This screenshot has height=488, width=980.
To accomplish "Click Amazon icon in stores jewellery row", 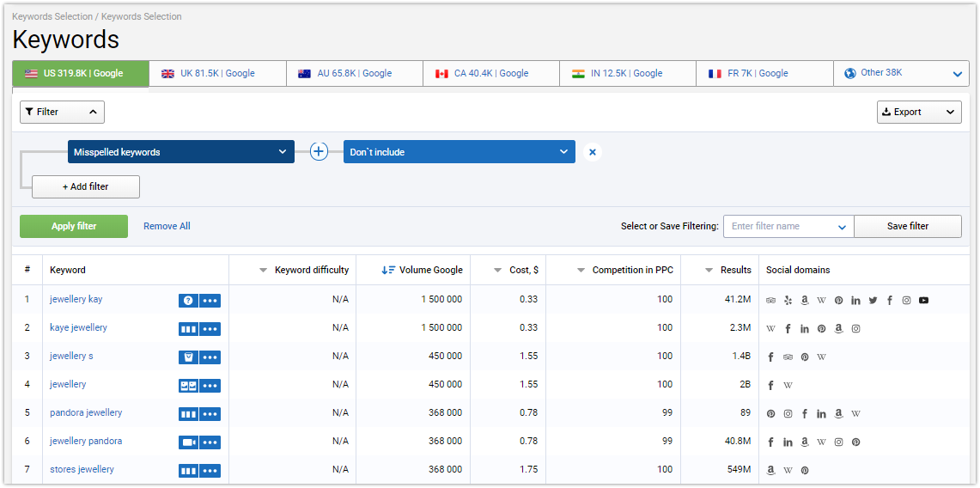I will [770, 471].
